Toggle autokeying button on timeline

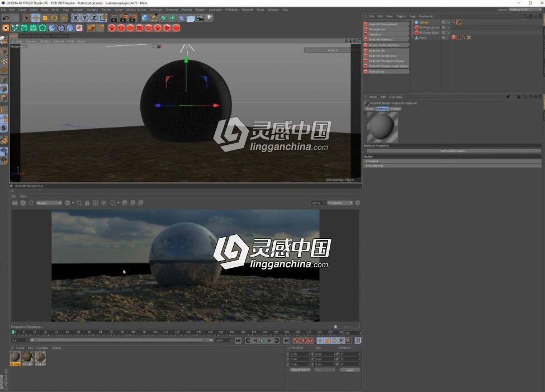click(x=303, y=341)
